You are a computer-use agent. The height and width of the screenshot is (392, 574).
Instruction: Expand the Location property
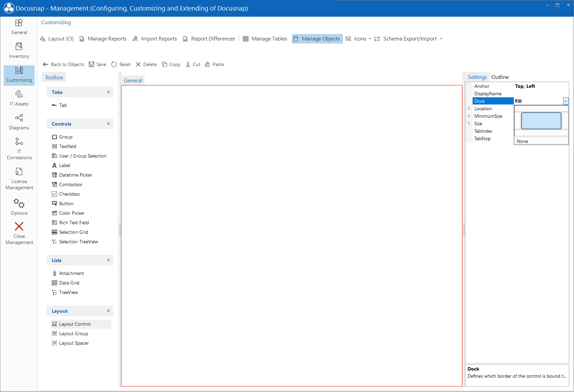469,109
